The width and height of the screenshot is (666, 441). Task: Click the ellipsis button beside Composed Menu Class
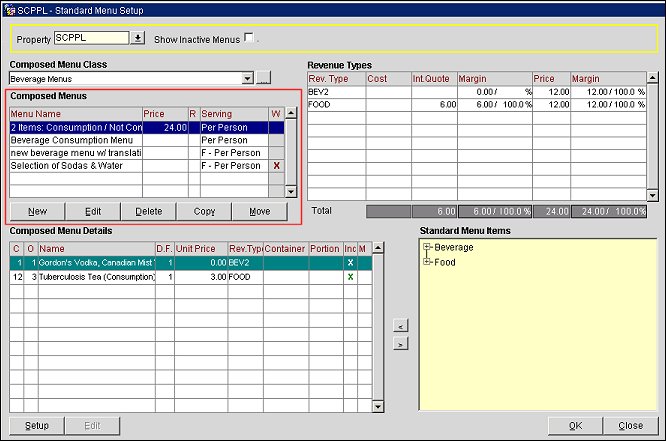(264, 78)
